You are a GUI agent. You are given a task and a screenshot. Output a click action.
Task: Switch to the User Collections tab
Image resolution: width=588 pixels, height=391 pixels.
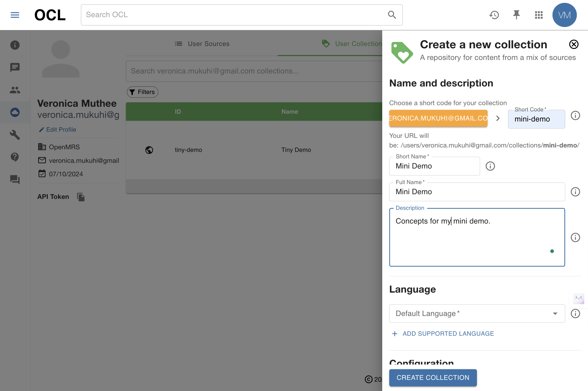(x=352, y=44)
